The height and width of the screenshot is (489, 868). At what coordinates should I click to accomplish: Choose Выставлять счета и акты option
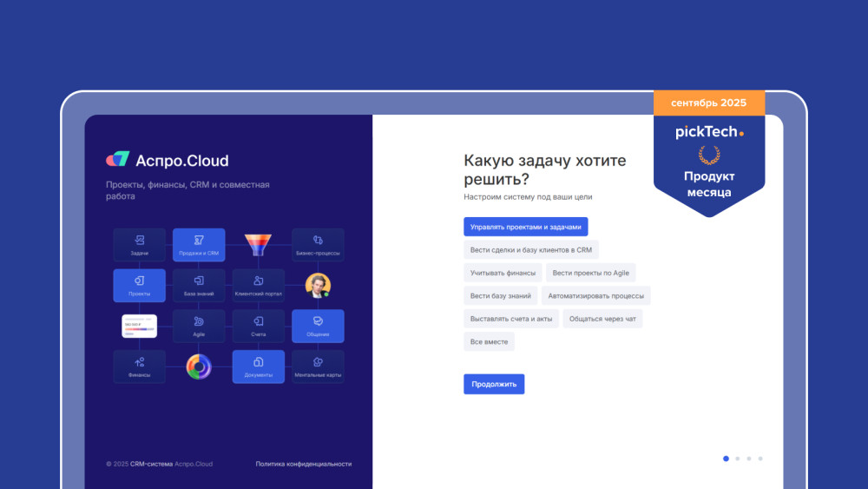tap(511, 319)
